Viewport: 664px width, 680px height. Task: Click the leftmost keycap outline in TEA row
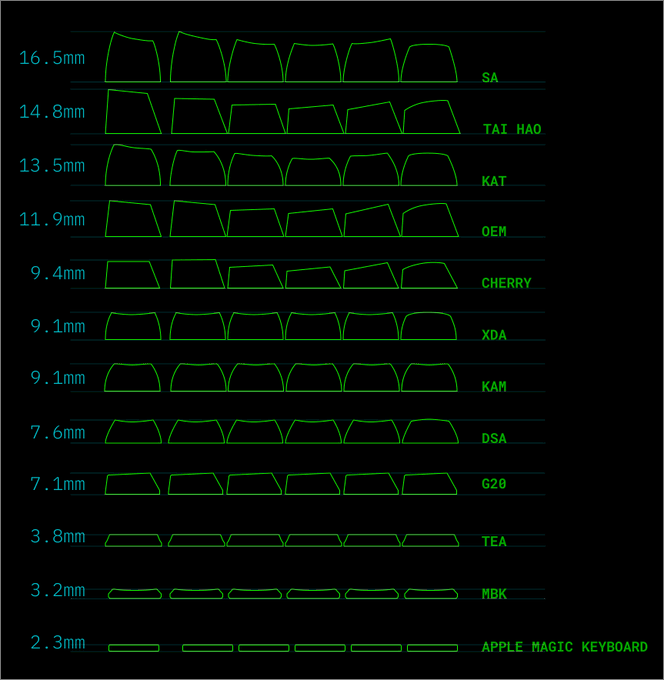point(133,540)
